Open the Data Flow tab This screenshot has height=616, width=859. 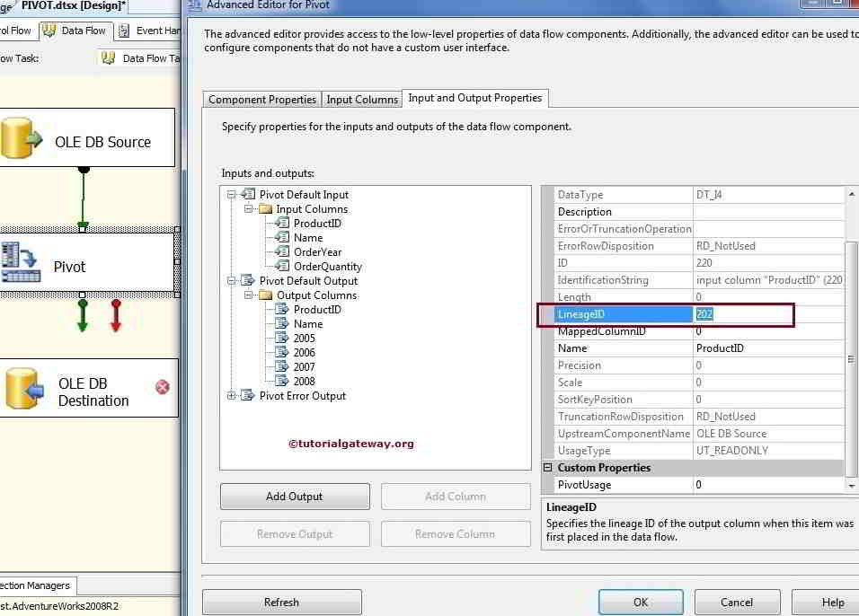click(x=84, y=30)
